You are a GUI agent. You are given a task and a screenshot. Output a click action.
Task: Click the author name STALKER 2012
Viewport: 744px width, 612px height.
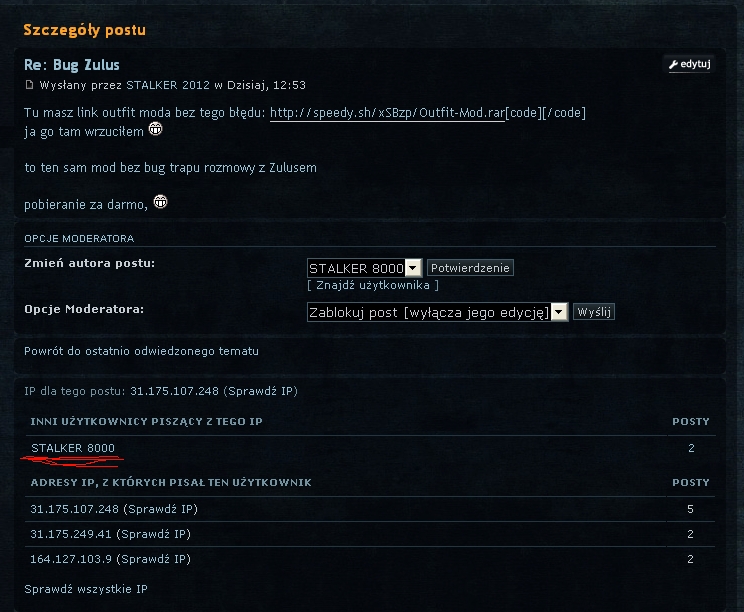167,85
